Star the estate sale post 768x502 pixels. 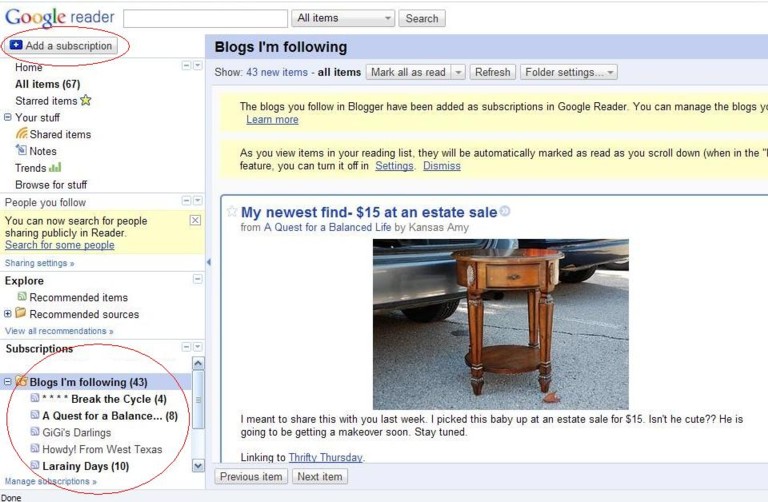[x=232, y=211]
